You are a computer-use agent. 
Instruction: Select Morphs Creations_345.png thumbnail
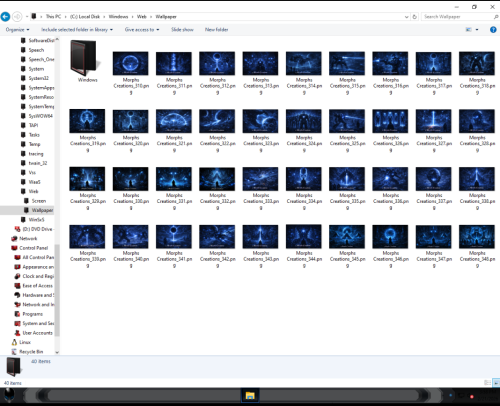pos(347,237)
